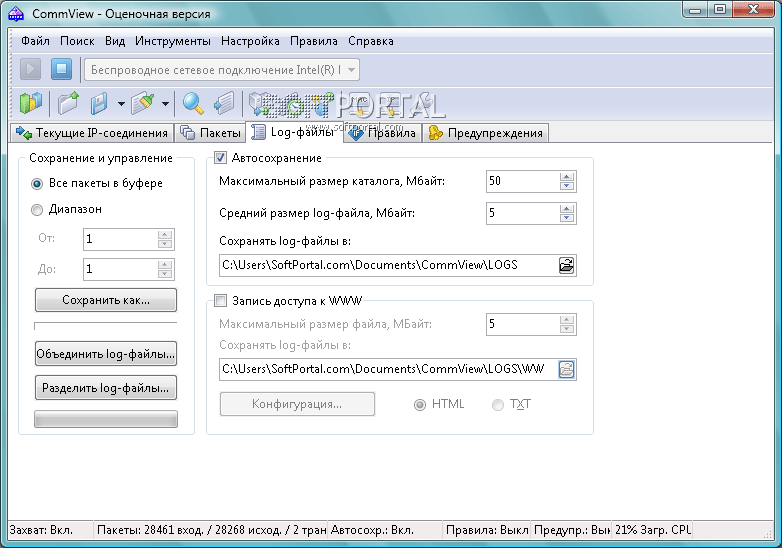
Task: Open the Настройка menu
Action: (250, 41)
